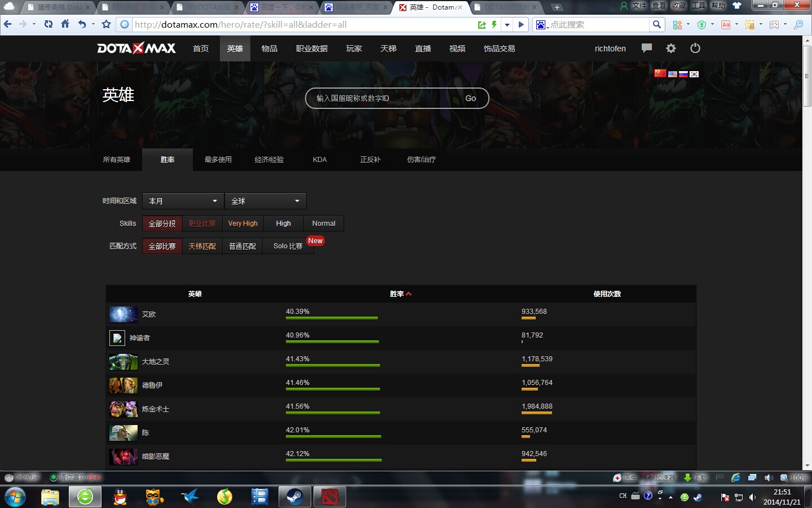The image size is (812, 508).
Task: Switch site language with the US flag
Action: (x=673, y=74)
